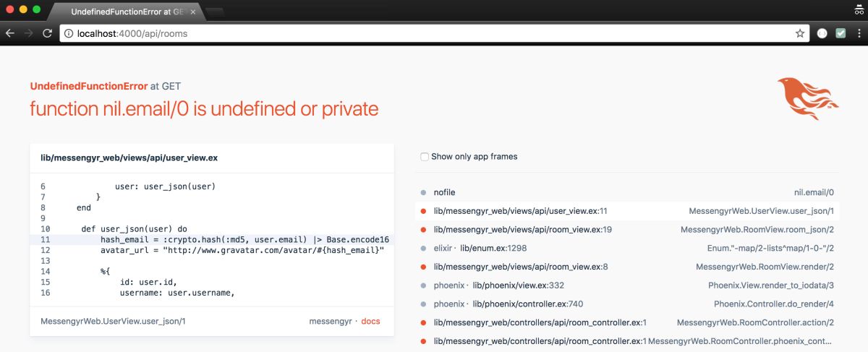868x352 pixels.
Task: Click MessengyrWeb.RoomView.room_json/2 function label
Action: click(757, 230)
